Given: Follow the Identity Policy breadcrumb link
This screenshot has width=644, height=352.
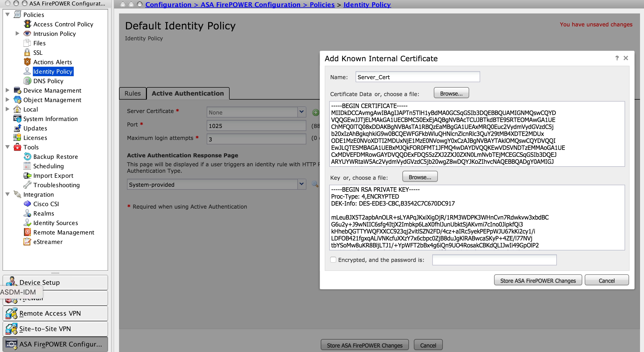Looking at the screenshot, I should point(367,4).
